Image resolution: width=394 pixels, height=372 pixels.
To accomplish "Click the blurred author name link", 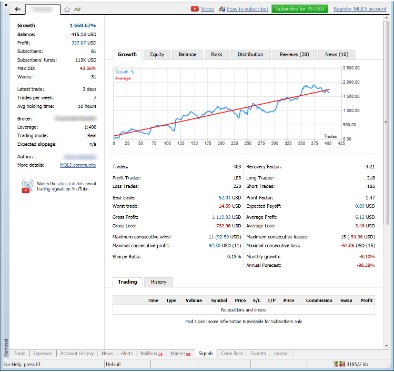I will pos(80,157).
